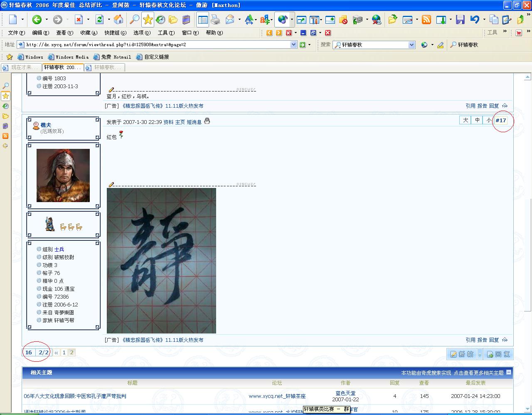The image size is (532, 415).
Task: Click the green Go arrow beside address bar
Action: (303, 45)
